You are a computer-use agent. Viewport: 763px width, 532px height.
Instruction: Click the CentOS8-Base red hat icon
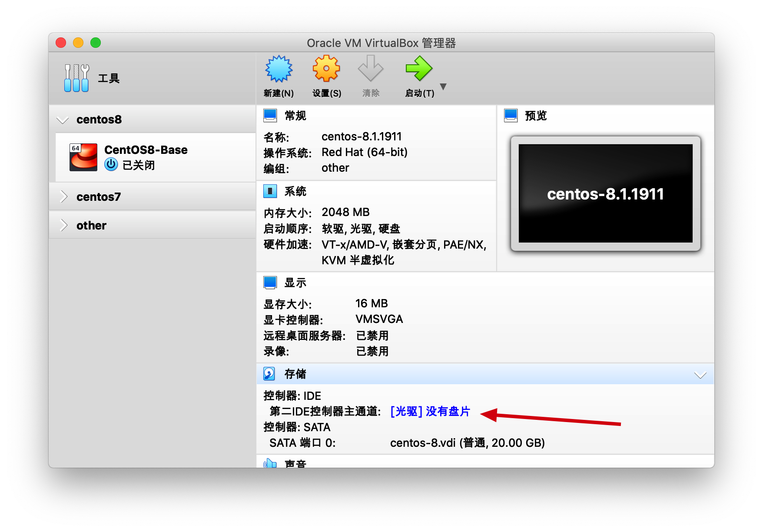point(83,157)
